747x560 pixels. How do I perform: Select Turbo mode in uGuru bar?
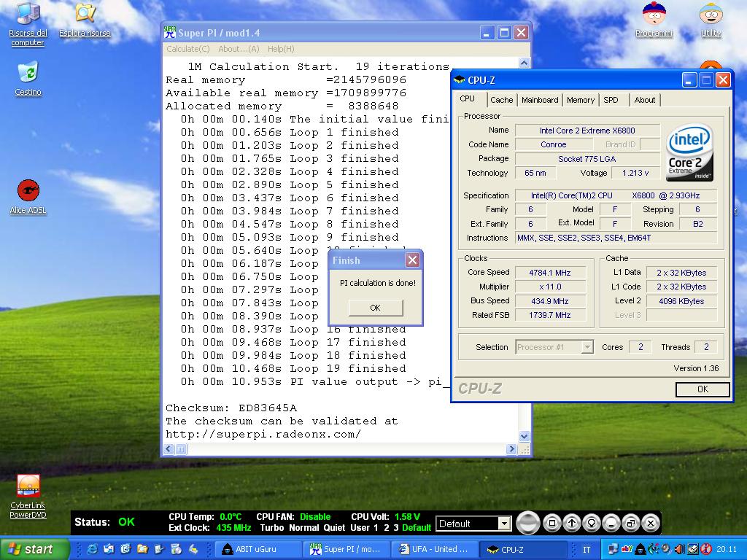click(271, 528)
